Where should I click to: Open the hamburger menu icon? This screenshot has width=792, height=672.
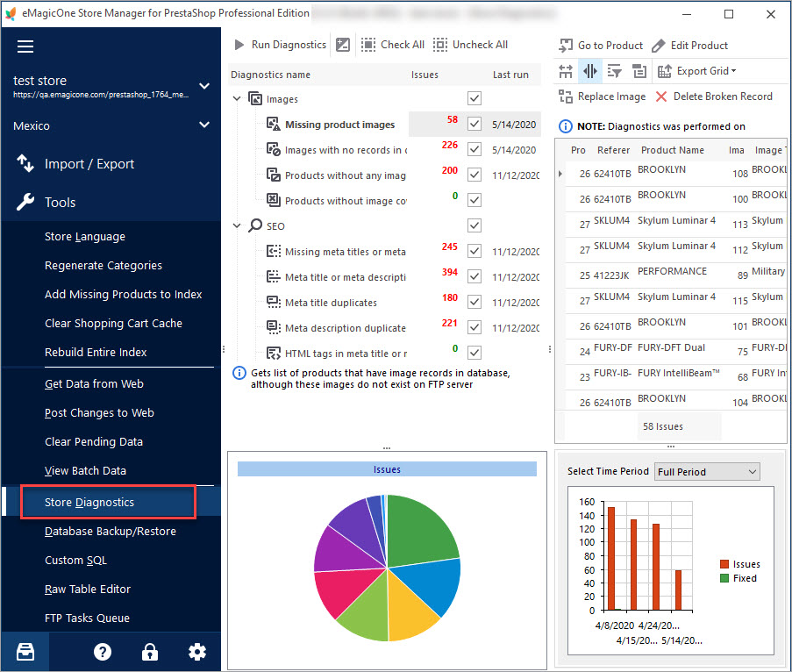[x=25, y=46]
